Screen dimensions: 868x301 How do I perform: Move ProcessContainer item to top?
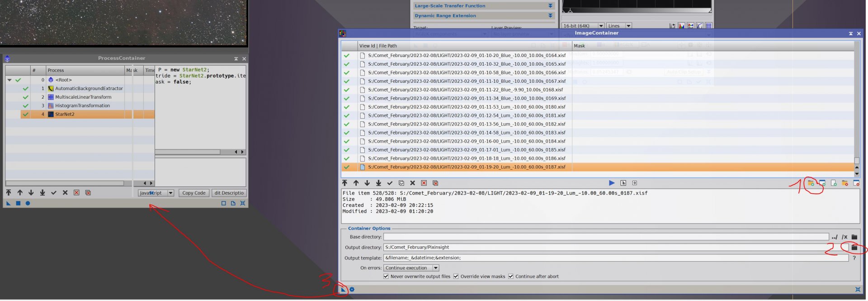(x=9, y=192)
